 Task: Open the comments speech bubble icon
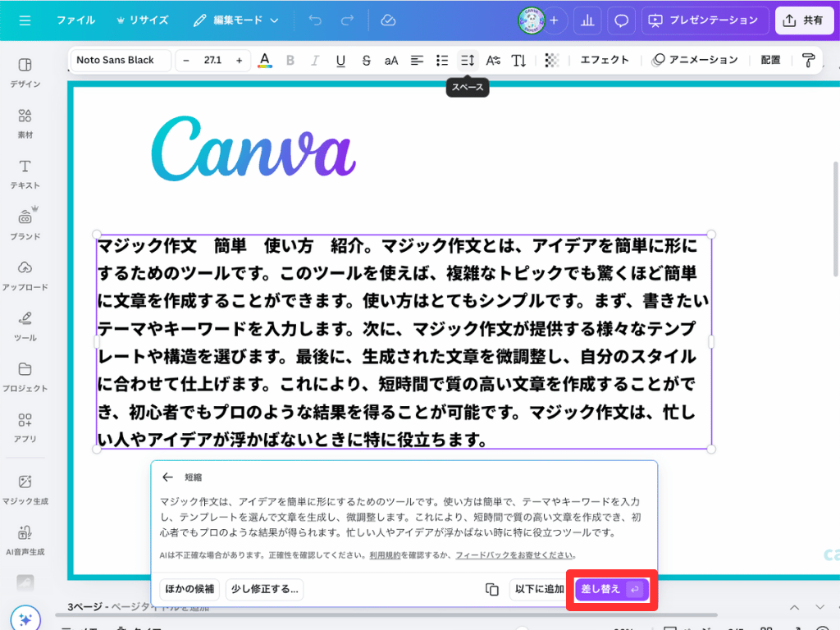621,21
